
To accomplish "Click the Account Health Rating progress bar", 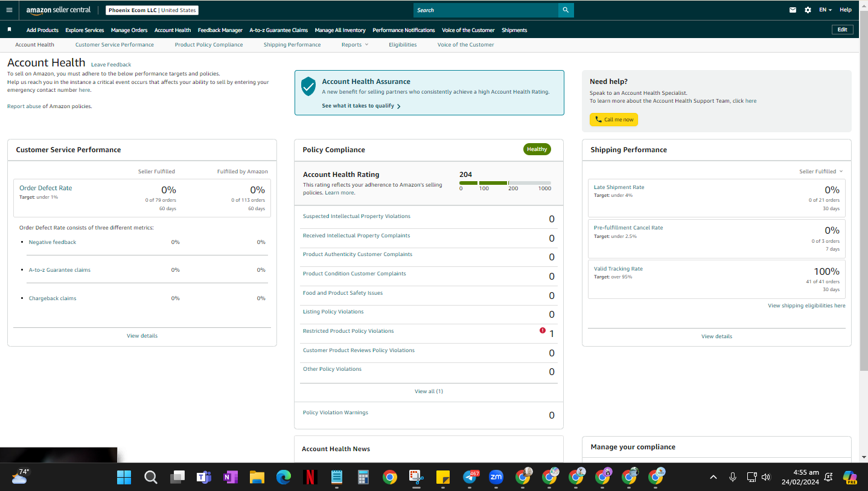I will (505, 183).
